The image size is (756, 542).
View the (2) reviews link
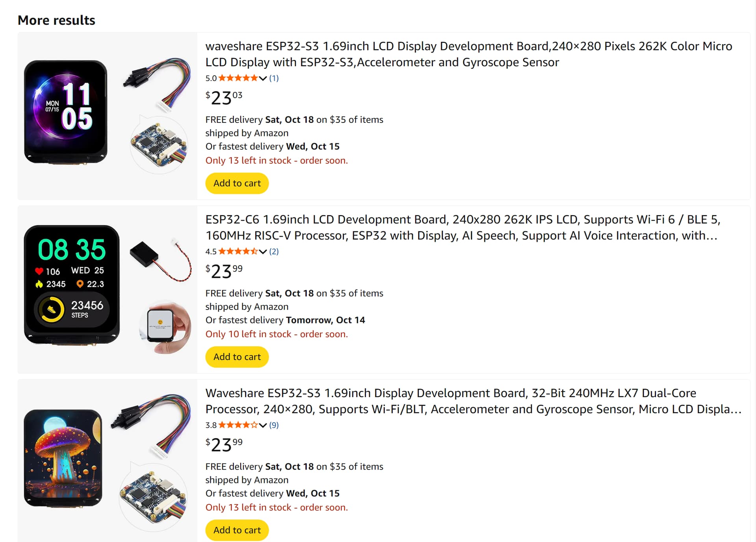click(x=274, y=251)
